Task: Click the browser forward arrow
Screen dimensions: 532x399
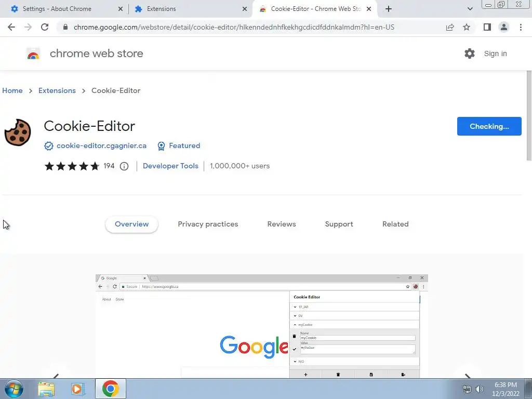Action: click(x=28, y=27)
